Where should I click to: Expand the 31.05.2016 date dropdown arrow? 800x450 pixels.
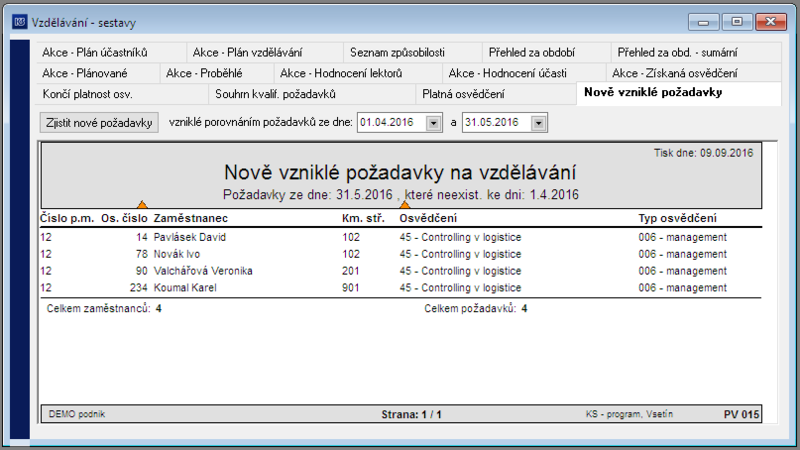point(539,123)
